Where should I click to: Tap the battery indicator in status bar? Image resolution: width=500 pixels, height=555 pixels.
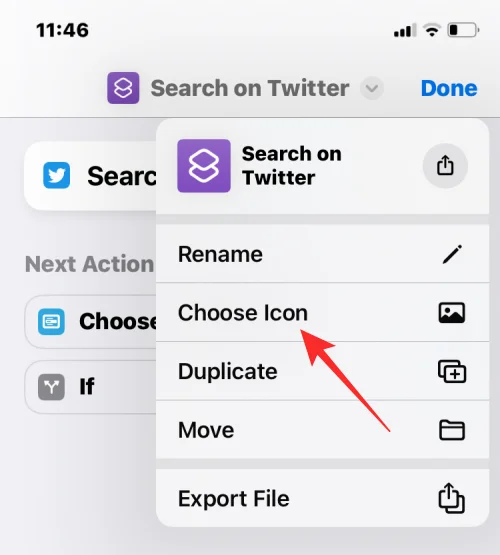pyautogui.click(x=464, y=30)
